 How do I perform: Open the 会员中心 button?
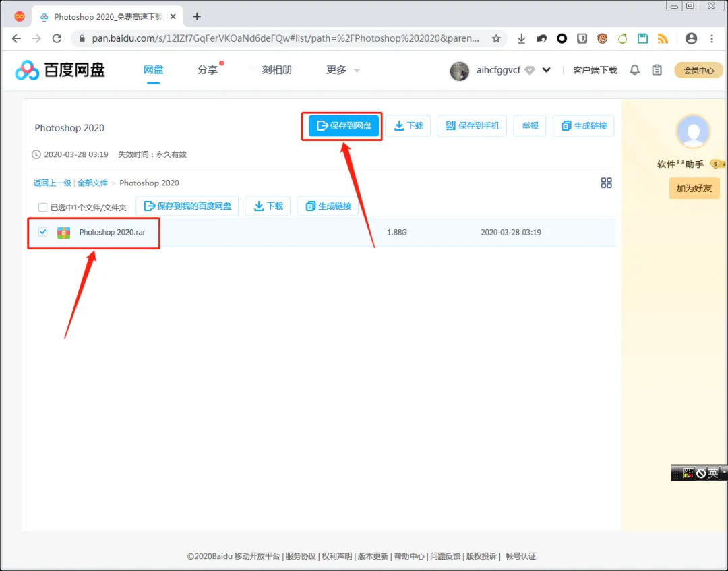tap(698, 71)
